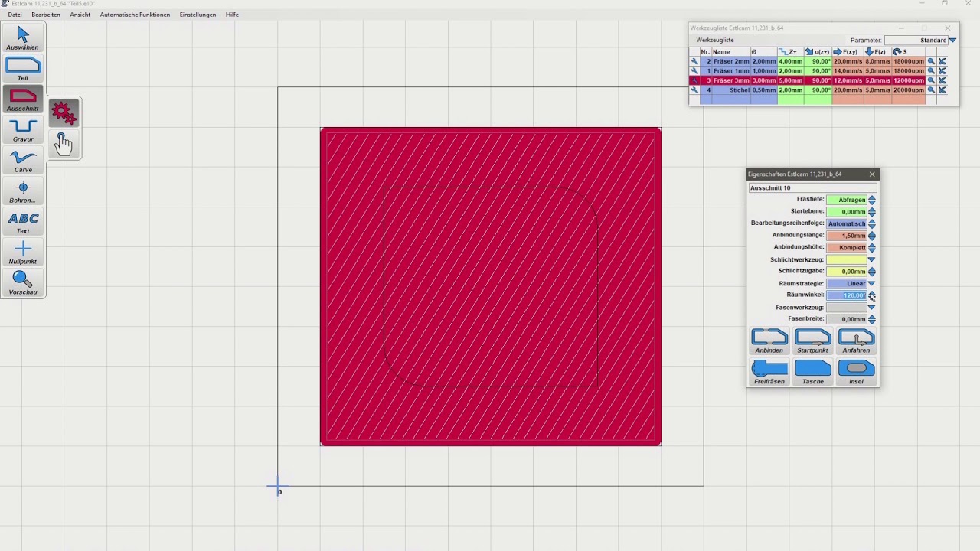Open Schlichtwerkzeug dropdown arrow
Image resolution: width=980 pixels, height=551 pixels.
coord(871,259)
